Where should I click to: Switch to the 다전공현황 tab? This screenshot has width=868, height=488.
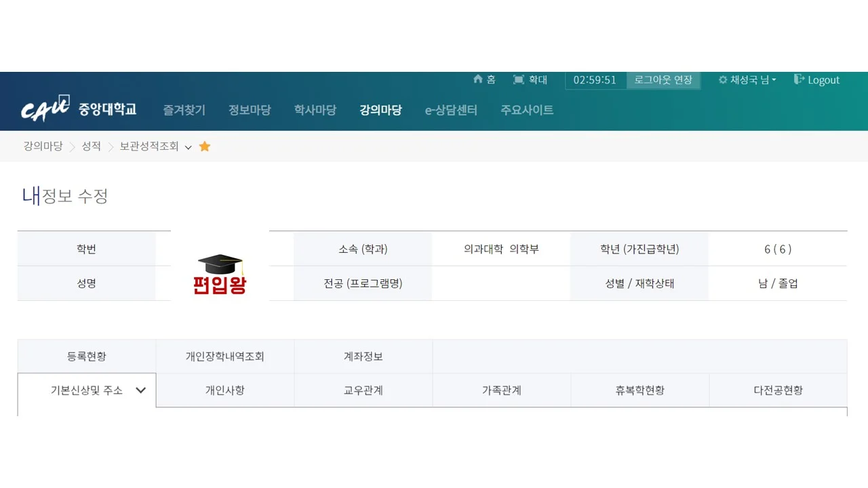point(778,390)
